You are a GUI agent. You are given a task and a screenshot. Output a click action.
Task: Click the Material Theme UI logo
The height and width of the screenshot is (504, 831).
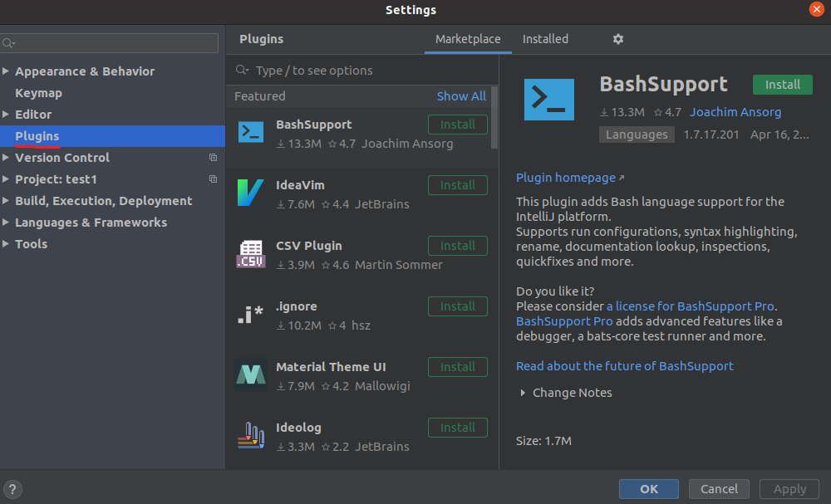tap(251, 374)
